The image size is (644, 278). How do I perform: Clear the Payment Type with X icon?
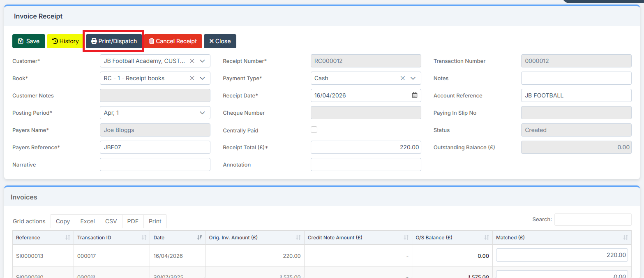click(403, 78)
